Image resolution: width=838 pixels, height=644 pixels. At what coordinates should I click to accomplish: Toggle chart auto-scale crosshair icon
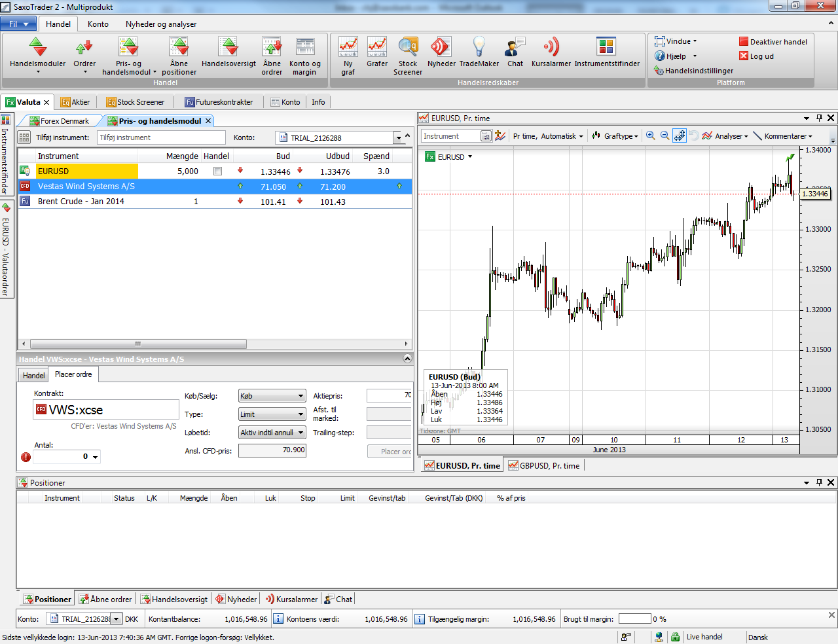coord(680,135)
